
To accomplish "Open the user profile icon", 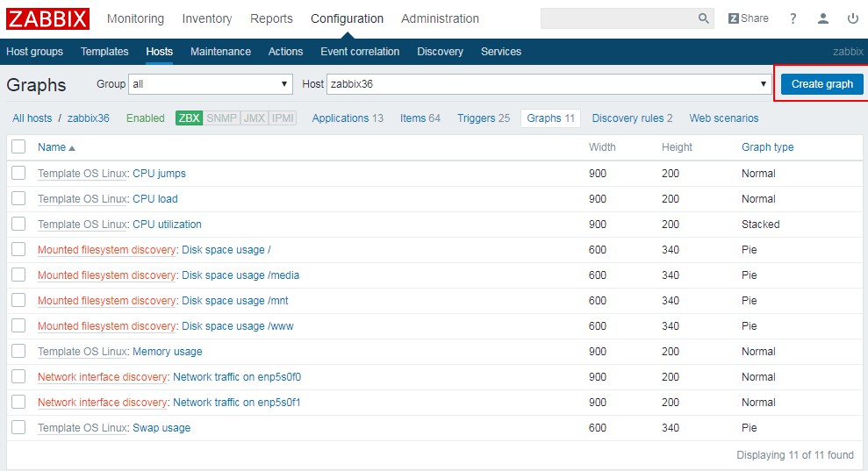I will pyautogui.click(x=823, y=18).
